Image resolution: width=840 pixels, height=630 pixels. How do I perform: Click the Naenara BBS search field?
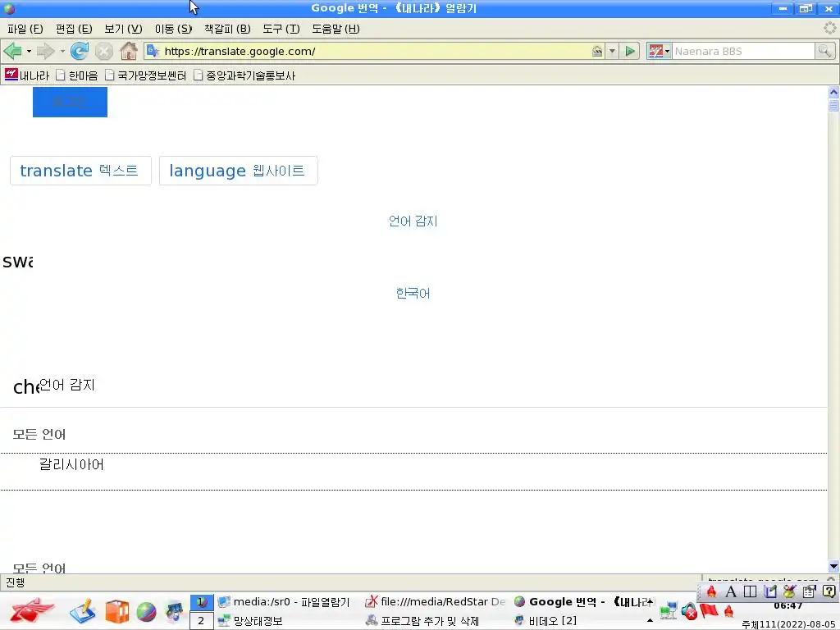[x=743, y=52]
